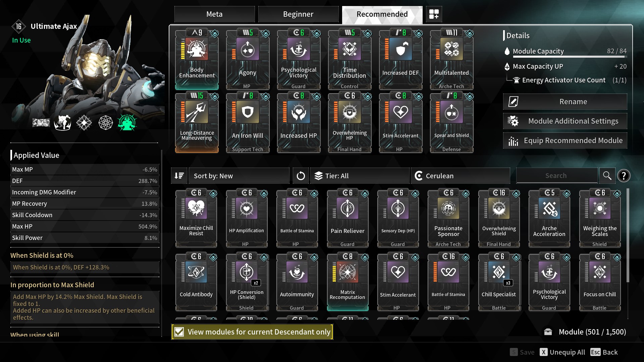
Task: Select the Matrix Recomputation module card
Action: (347, 282)
